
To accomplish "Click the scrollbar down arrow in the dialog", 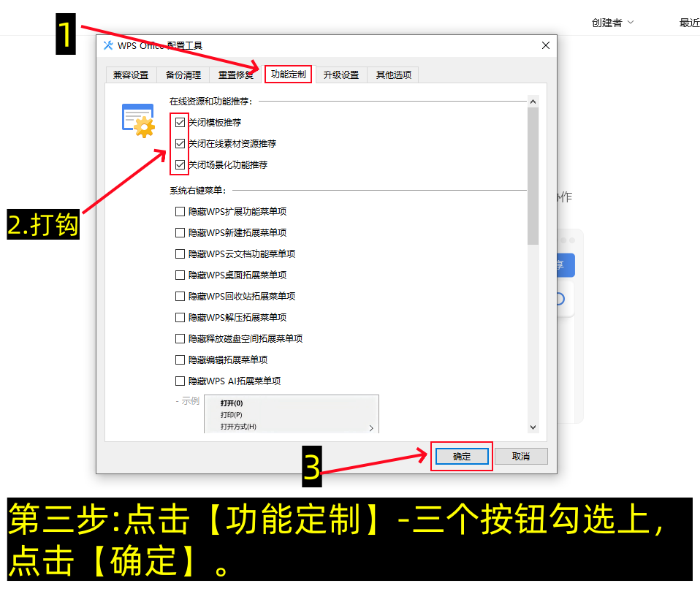I will point(533,427).
